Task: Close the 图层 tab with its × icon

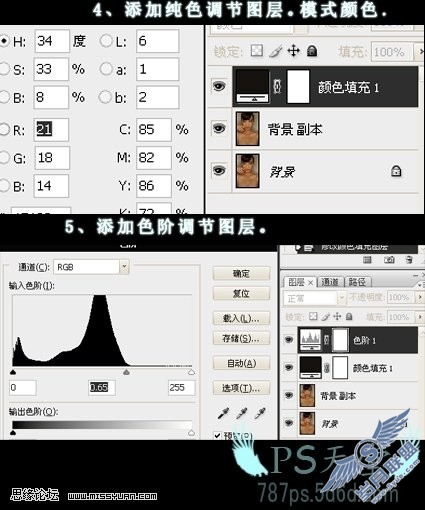Action: [x=310, y=282]
